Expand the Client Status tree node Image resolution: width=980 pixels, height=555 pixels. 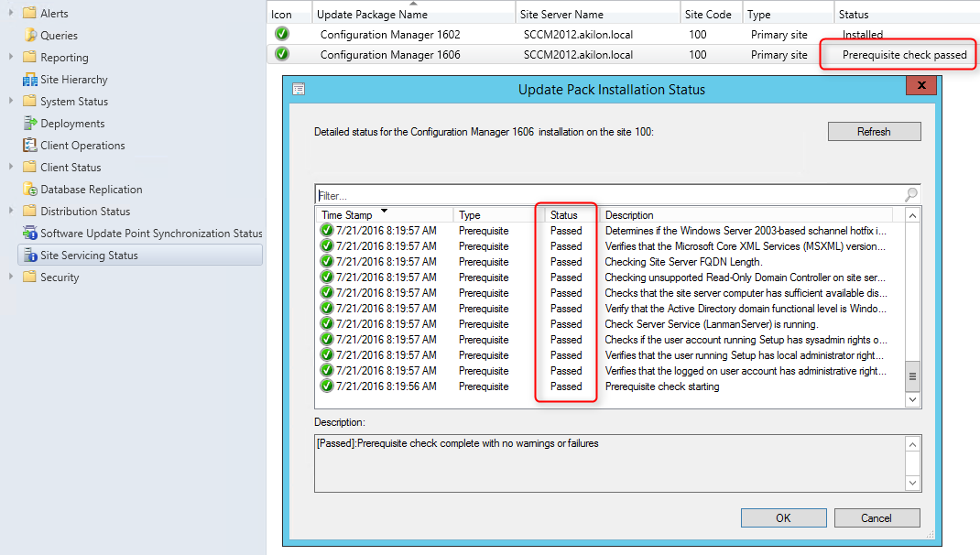(11, 167)
